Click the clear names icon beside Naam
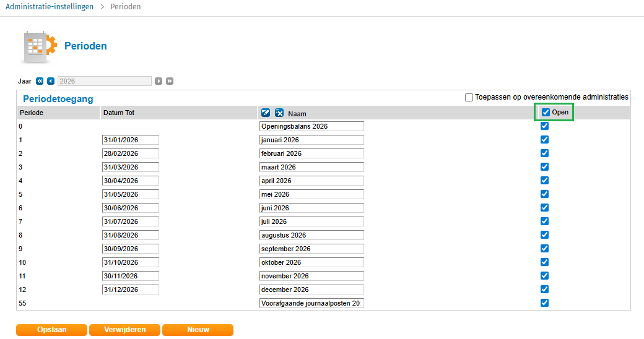This screenshot has height=339, width=644. (x=279, y=113)
